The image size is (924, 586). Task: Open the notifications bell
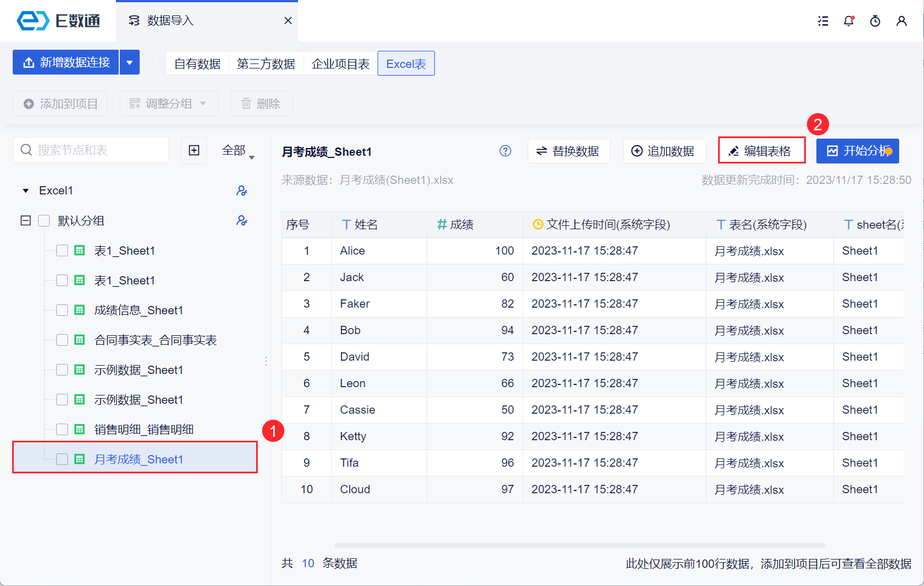[849, 21]
